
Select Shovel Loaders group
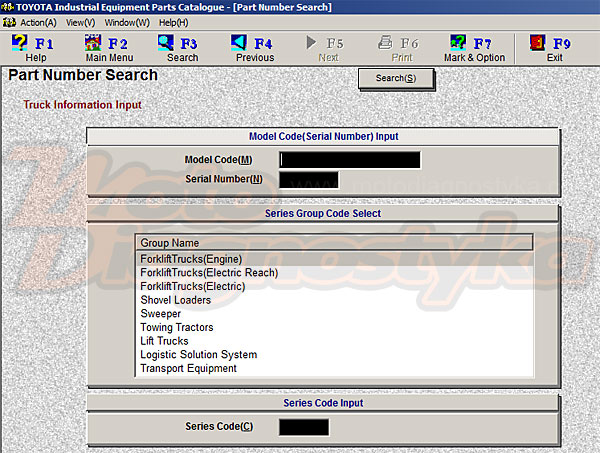(x=334, y=300)
